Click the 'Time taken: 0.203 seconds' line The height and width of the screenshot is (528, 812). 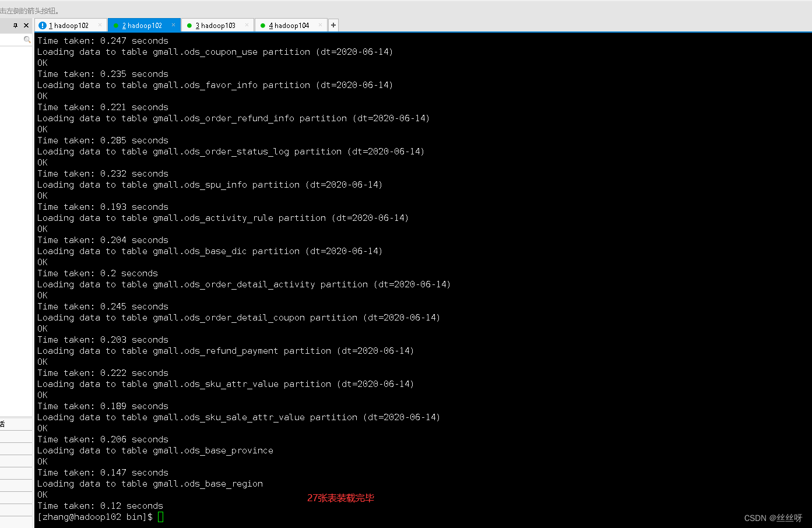pyautogui.click(x=103, y=340)
